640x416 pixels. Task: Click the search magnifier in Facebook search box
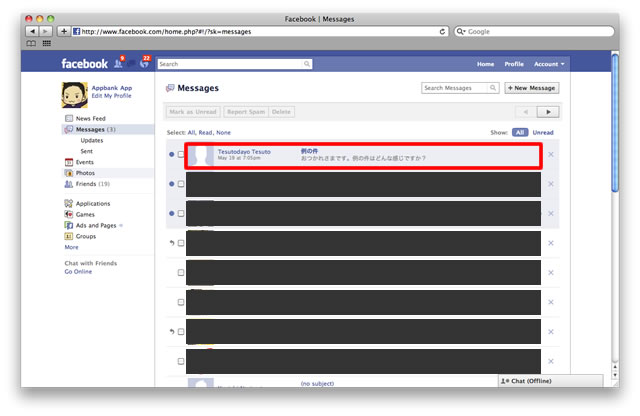(307, 64)
